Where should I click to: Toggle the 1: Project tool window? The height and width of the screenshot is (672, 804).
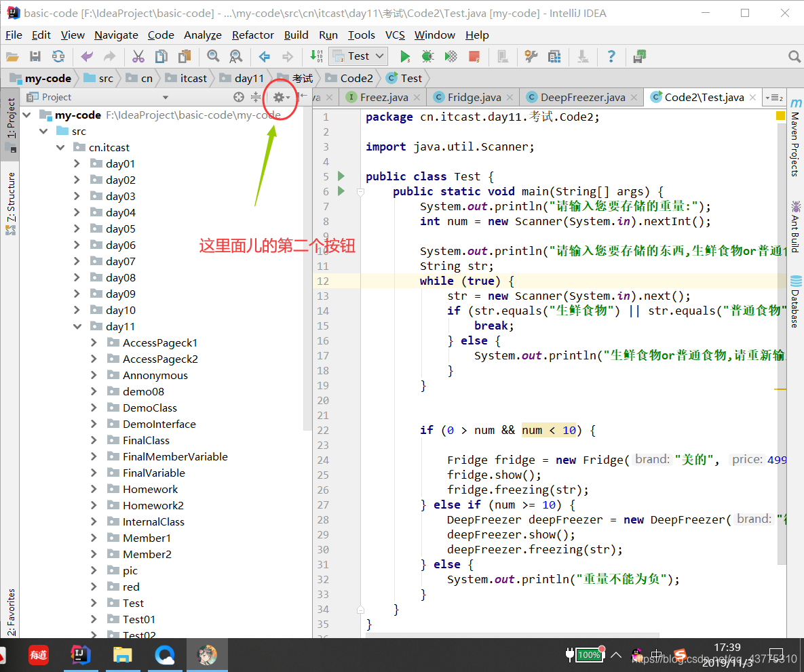point(11,124)
